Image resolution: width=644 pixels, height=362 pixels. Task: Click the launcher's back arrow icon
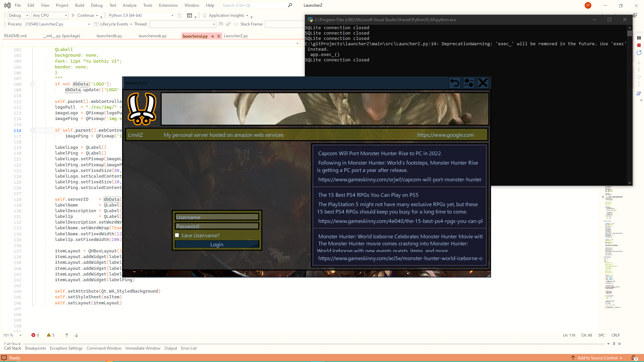(x=455, y=82)
